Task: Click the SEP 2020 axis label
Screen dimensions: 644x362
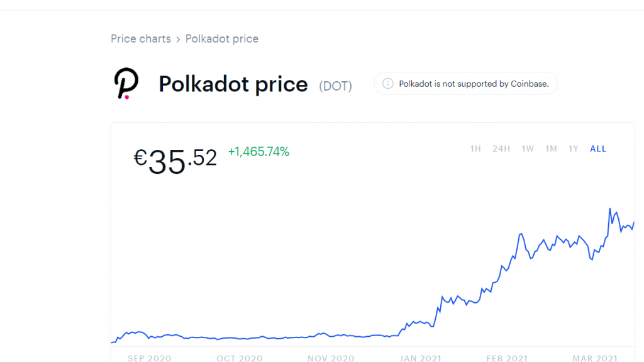Action: (x=148, y=358)
